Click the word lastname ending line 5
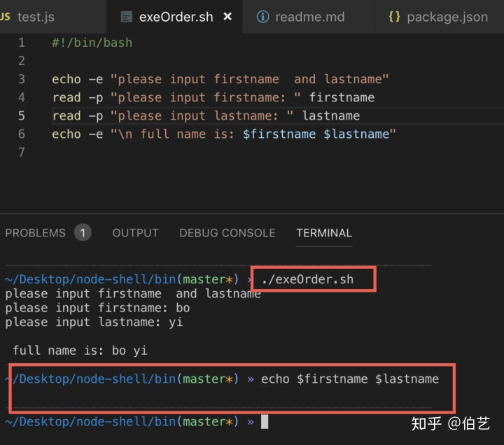 click(330, 115)
